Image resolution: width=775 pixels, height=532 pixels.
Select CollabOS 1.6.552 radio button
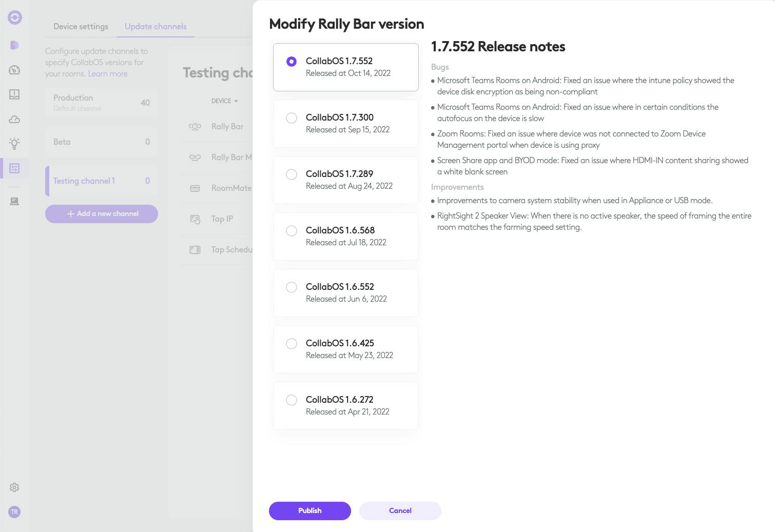(292, 287)
